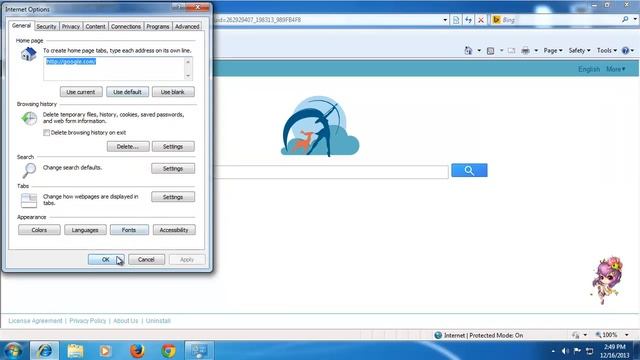Expand the More dropdown on page

click(x=616, y=69)
